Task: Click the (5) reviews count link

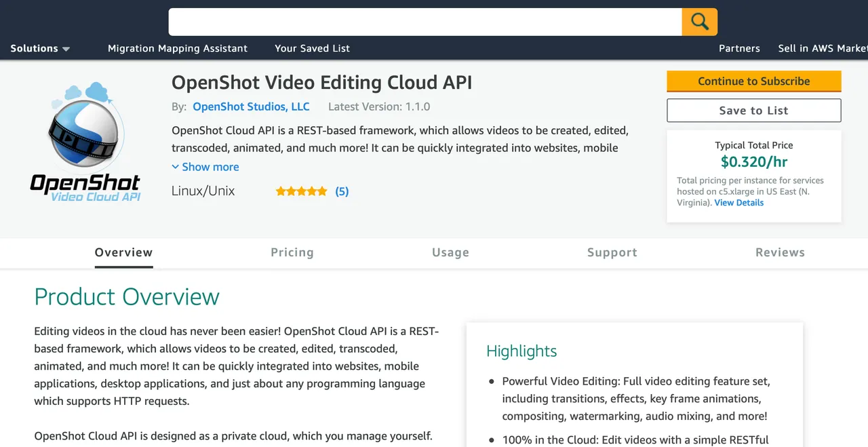Action: click(x=342, y=191)
